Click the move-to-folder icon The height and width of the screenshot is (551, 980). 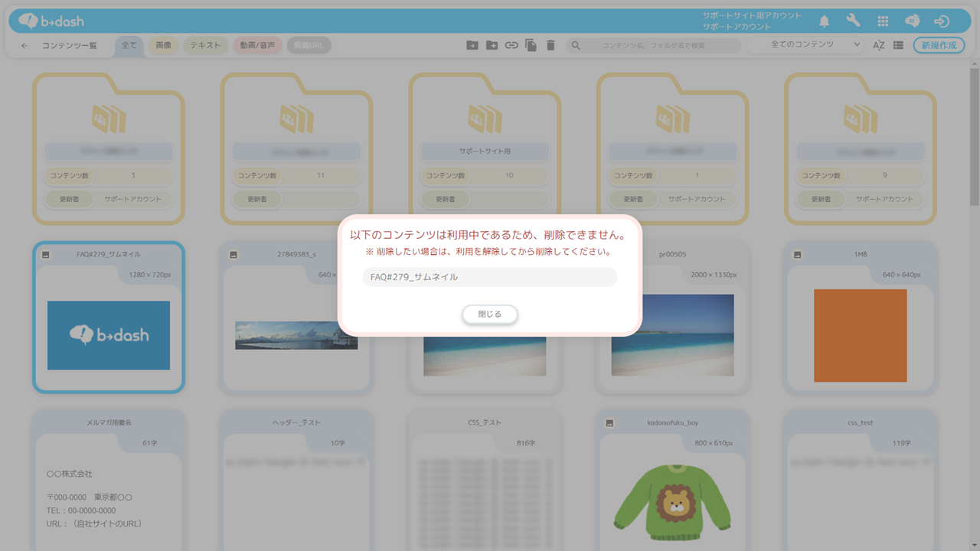472,45
